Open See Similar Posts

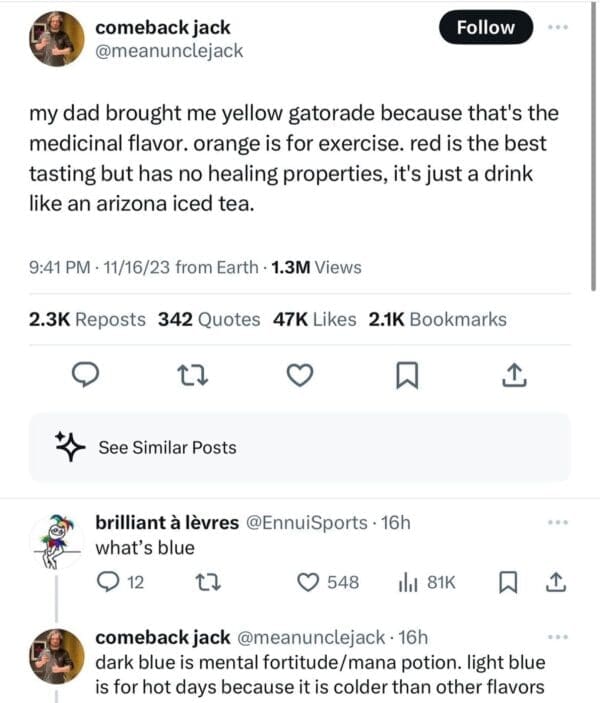pos(167,447)
